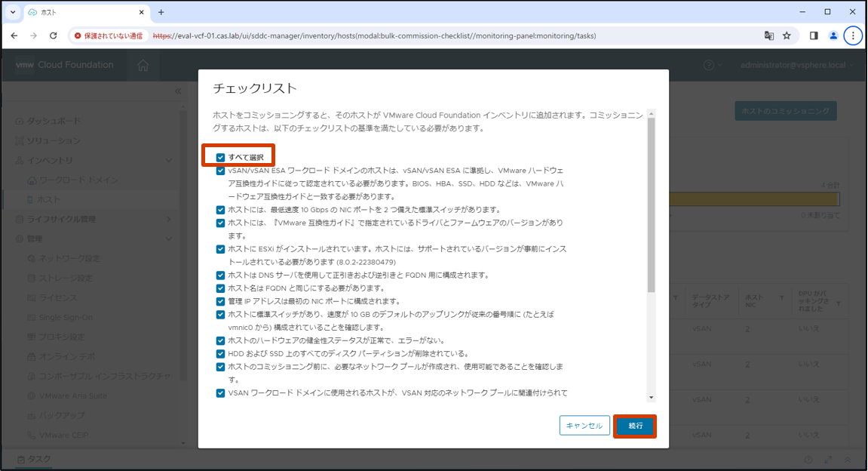Screen dimensions: 868x471
Task: Open the Chrome three-dot menu
Action: pyautogui.click(x=853, y=35)
